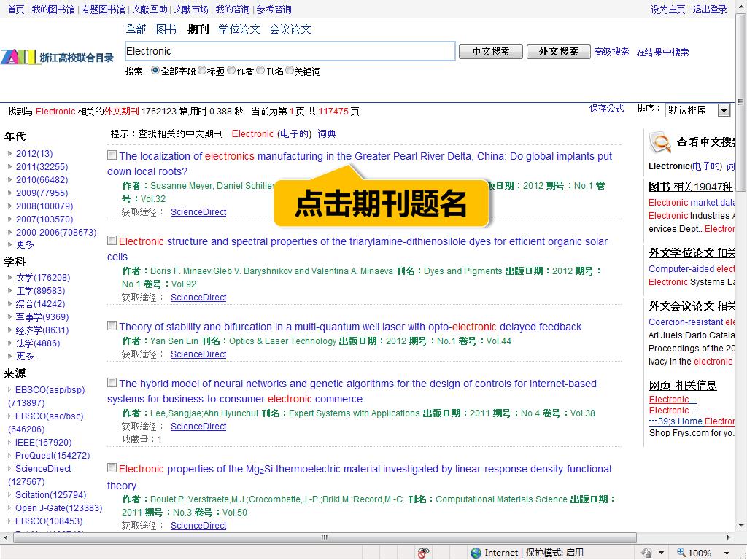The height and width of the screenshot is (560, 747).
Task: Click 设为主页 at top right
Action: click(667, 9)
